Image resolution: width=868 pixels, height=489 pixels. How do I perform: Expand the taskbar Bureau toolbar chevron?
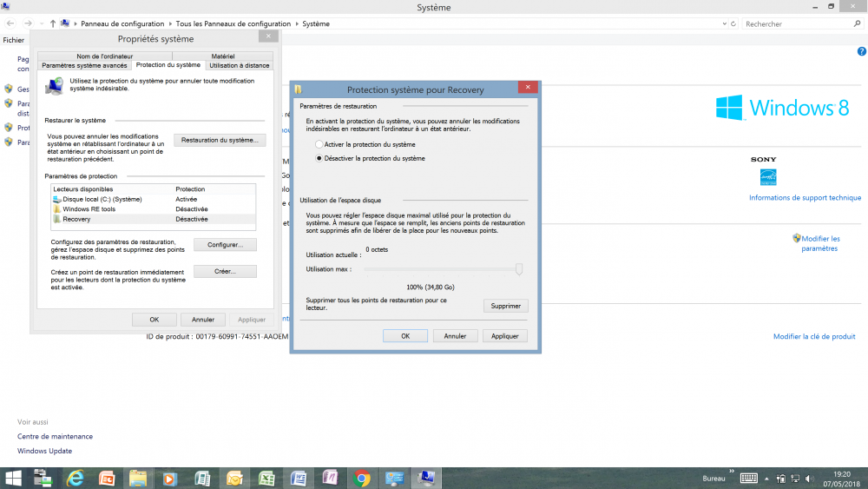[732, 472]
